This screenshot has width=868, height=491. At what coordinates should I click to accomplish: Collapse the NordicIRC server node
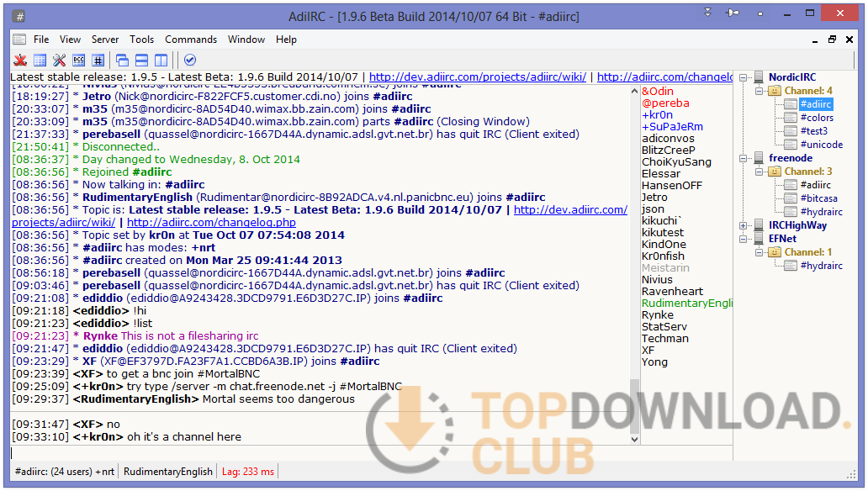click(743, 77)
